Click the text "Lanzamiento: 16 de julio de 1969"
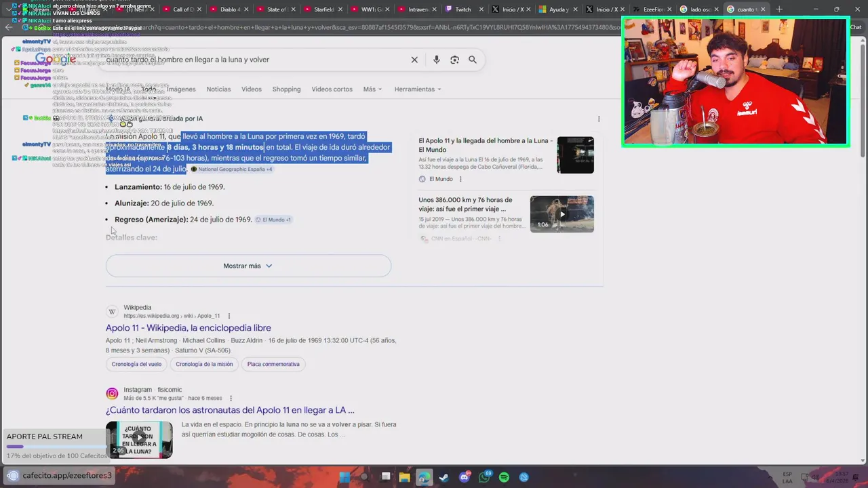Image resolution: width=868 pixels, height=488 pixels. [170, 187]
